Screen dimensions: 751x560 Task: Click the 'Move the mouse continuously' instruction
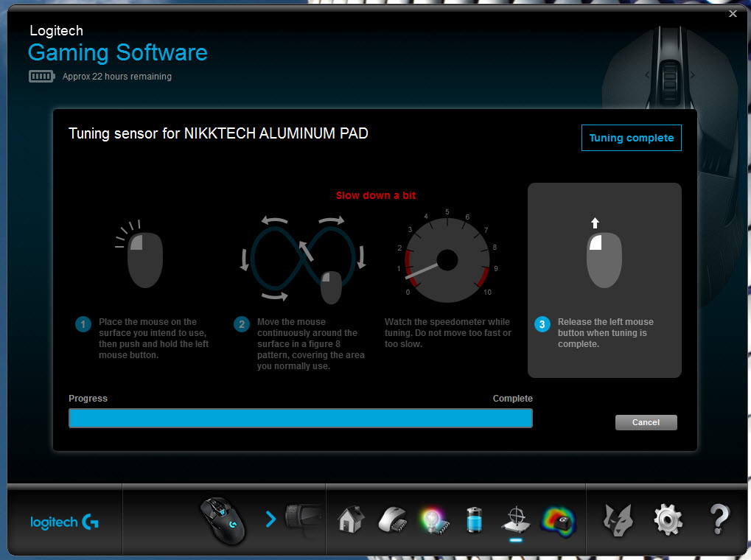[311, 344]
